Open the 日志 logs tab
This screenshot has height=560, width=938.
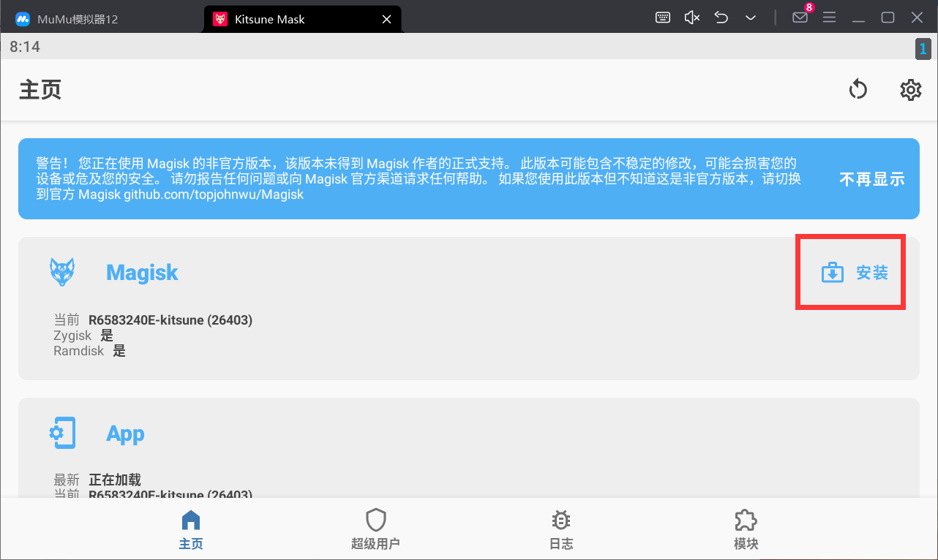560,529
